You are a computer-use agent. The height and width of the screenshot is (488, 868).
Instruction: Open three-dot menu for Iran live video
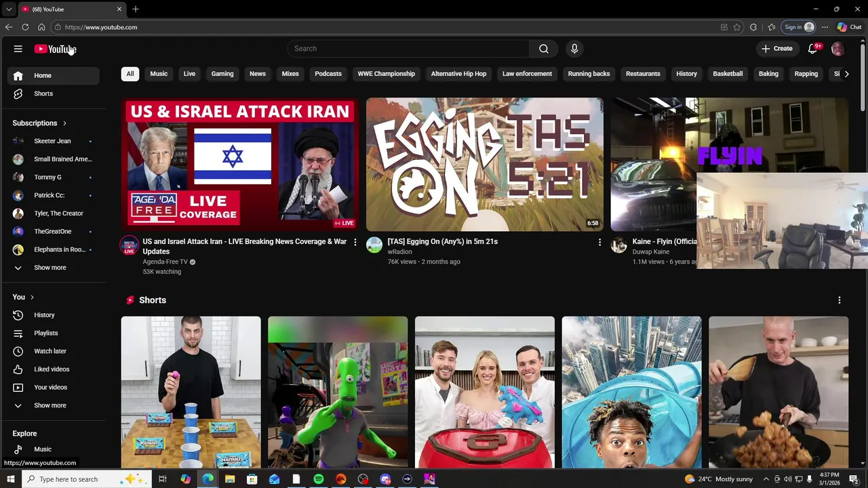point(355,242)
